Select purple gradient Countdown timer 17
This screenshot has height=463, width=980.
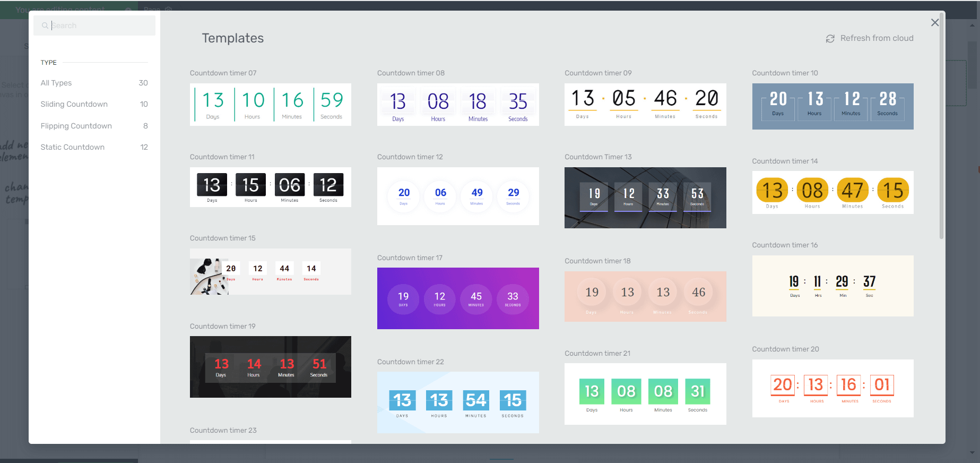(458, 298)
